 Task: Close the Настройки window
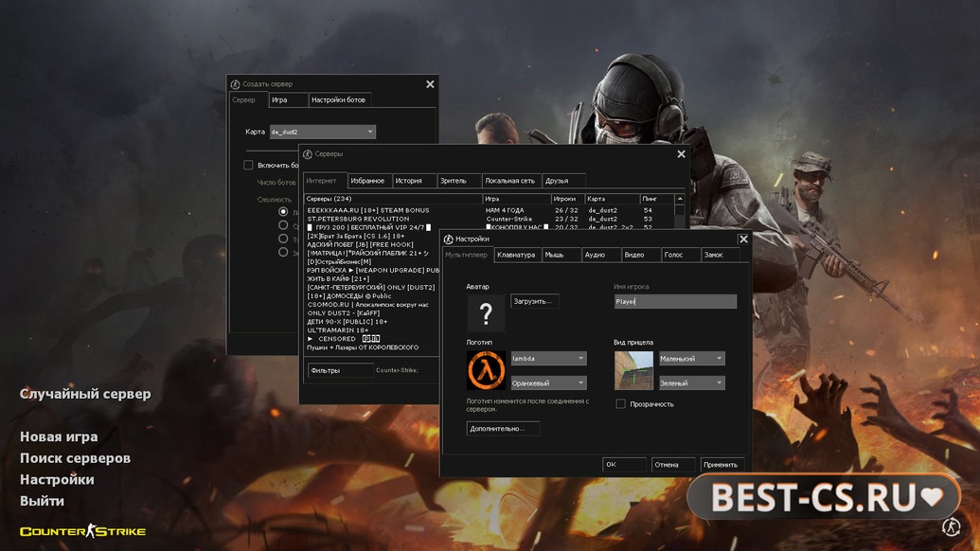tap(743, 240)
